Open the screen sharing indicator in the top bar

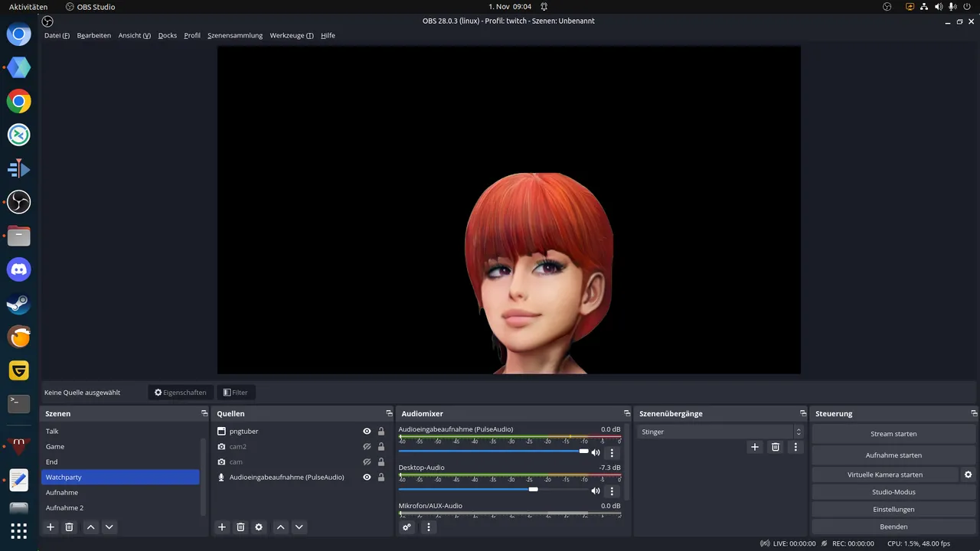coord(910,7)
